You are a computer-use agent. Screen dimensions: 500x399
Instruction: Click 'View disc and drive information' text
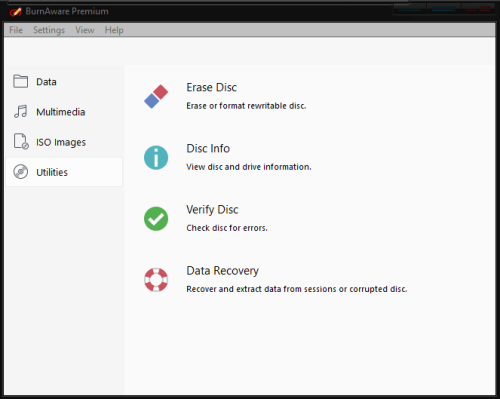(x=249, y=167)
